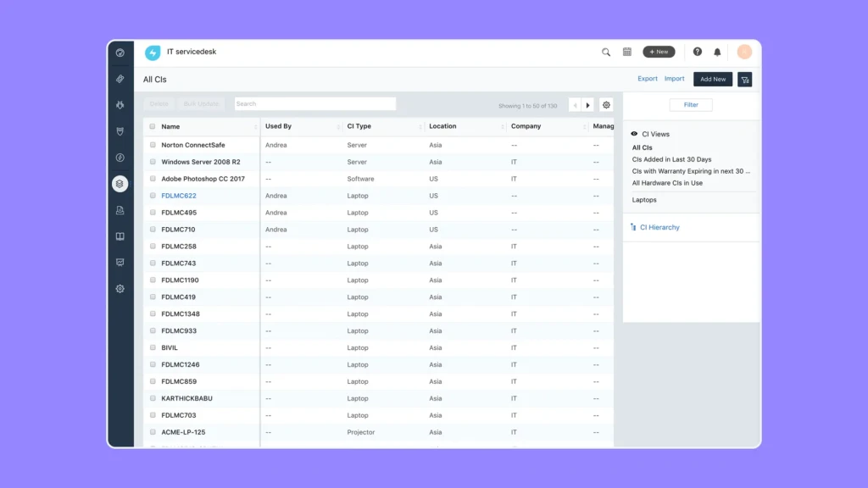Open the notifications bell icon

[x=717, y=52]
